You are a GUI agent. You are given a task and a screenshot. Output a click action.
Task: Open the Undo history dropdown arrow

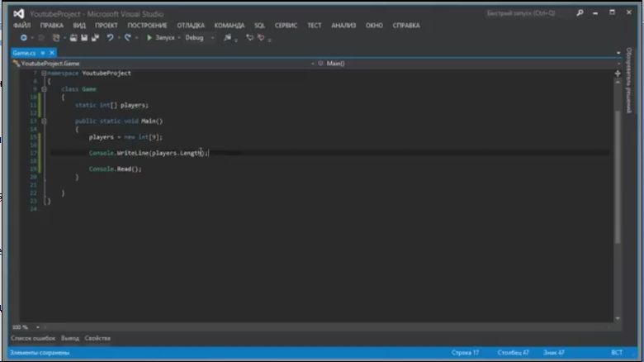(119, 38)
